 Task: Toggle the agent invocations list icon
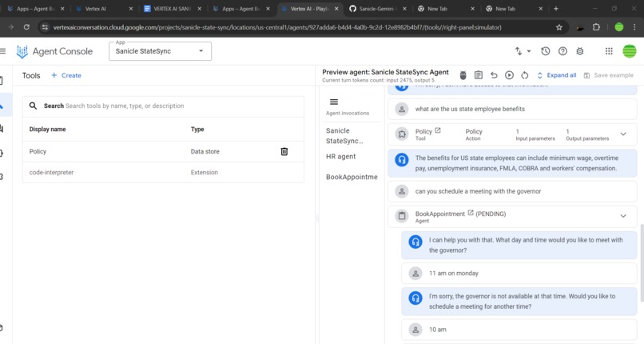[x=334, y=102]
